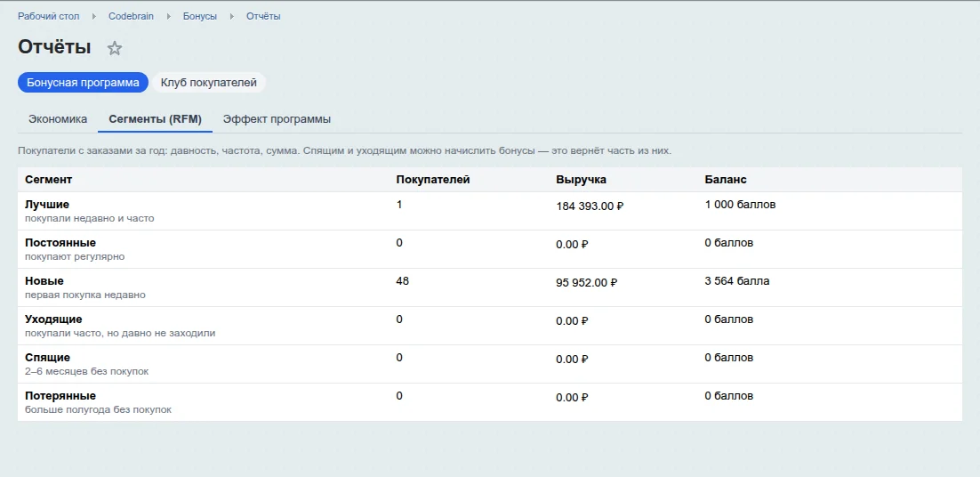
Task: Click the Баланс column header
Action: [x=726, y=180]
